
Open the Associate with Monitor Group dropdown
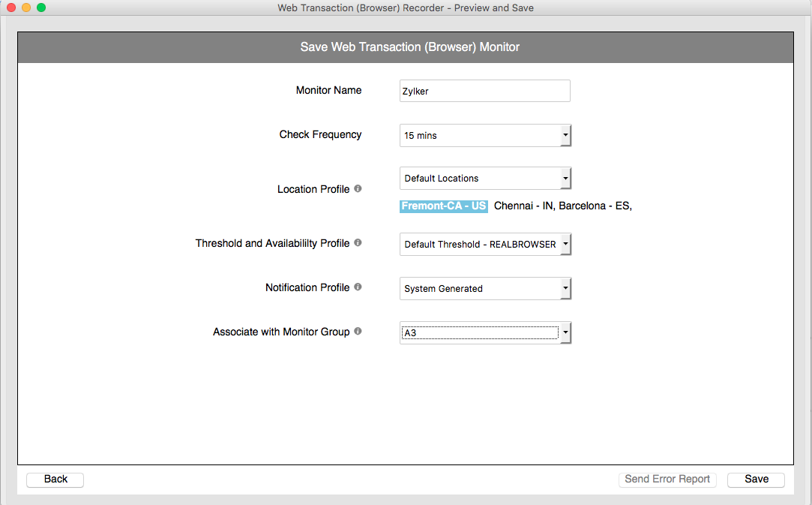click(x=485, y=333)
